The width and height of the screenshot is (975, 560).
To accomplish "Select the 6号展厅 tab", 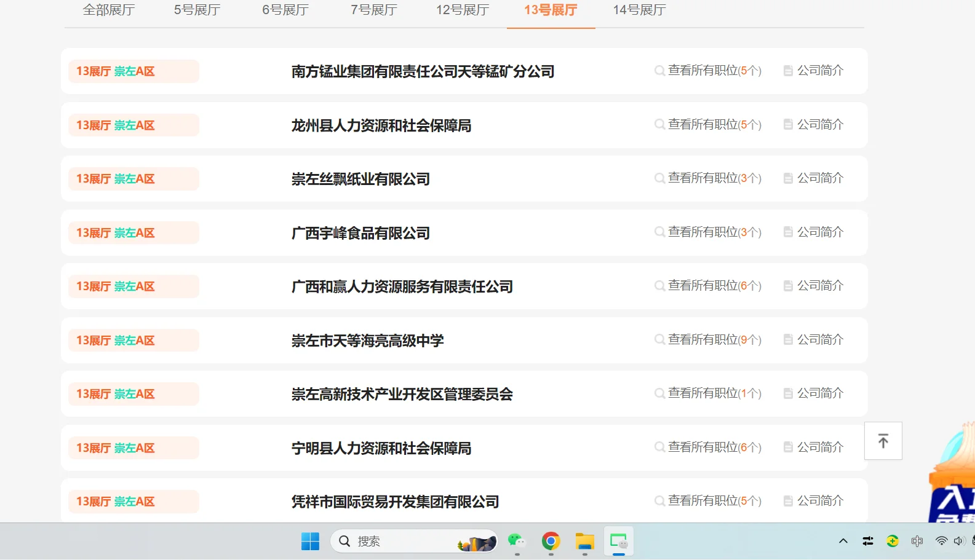I will click(285, 10).
